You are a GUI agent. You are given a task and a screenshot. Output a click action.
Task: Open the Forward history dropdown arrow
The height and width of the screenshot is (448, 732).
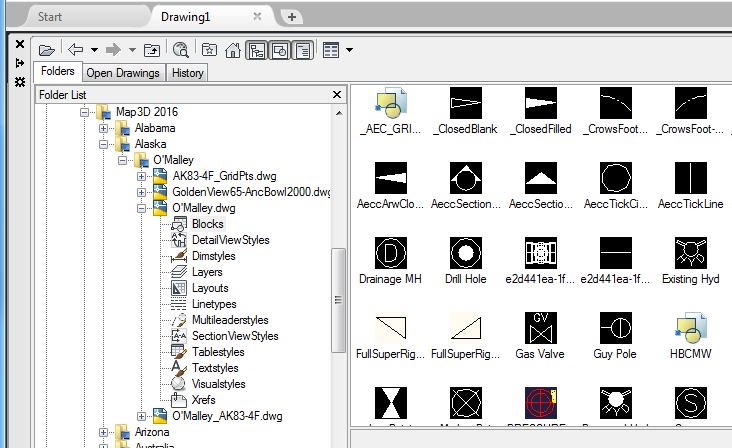pyautogui.click(x=133, y=50)
